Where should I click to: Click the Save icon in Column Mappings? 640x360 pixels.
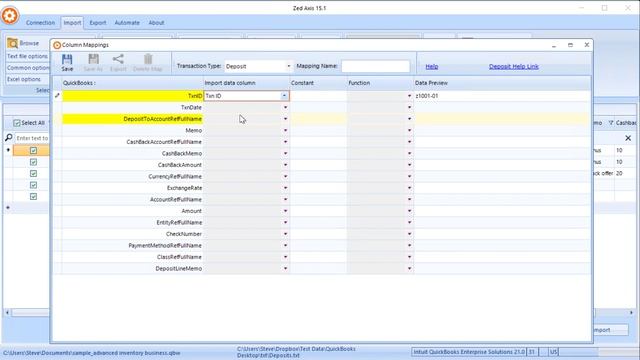67,59
